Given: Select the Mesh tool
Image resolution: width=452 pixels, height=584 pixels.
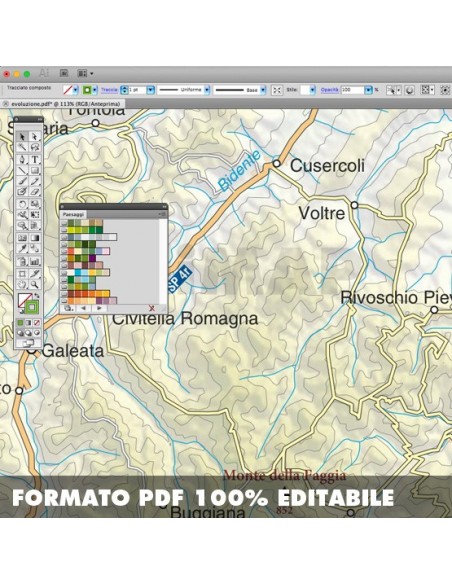Looking at the screenshot, I should 22,237.
